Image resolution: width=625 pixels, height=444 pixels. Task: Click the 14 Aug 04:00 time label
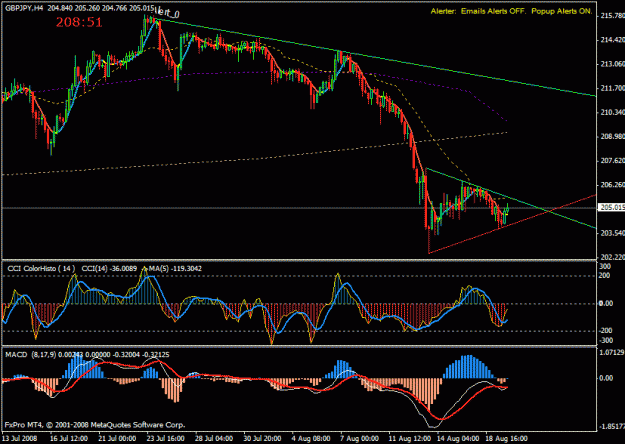457,438
